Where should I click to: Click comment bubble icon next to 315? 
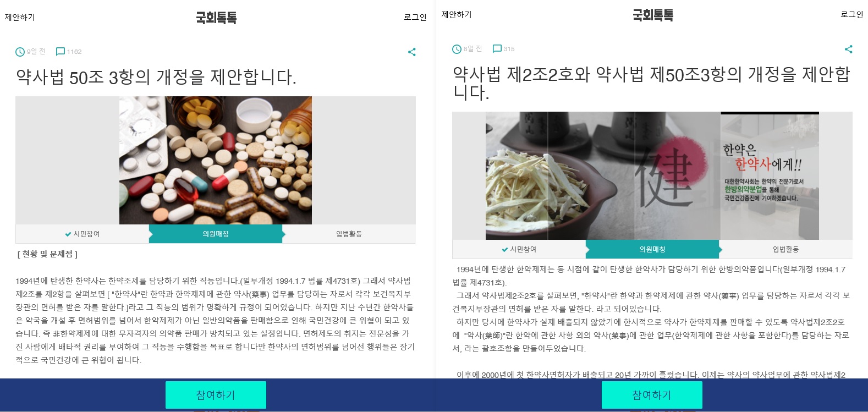tap(497, 49)
